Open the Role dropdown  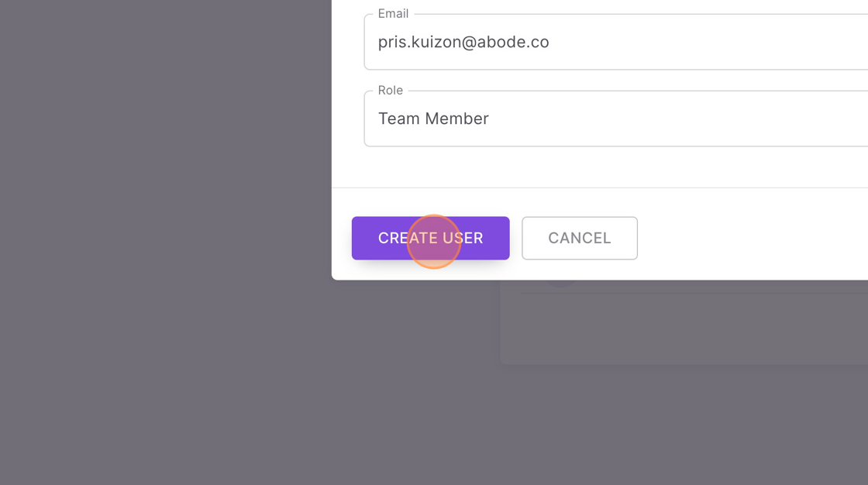(x=615, y=119)
